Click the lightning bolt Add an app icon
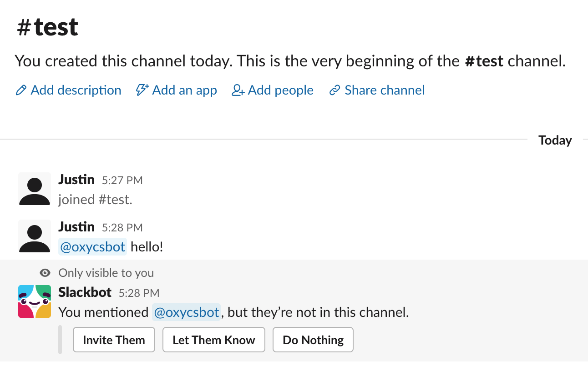Screen dimensions: 588x376 (x=142, y=90)
